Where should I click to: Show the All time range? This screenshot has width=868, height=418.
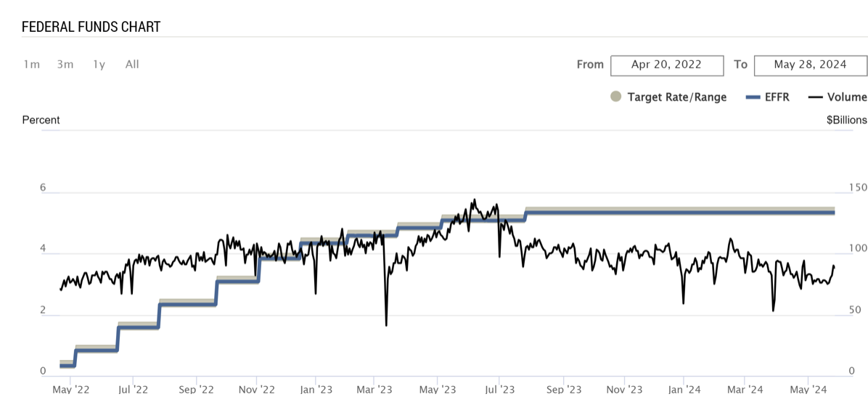coord(132,65)
